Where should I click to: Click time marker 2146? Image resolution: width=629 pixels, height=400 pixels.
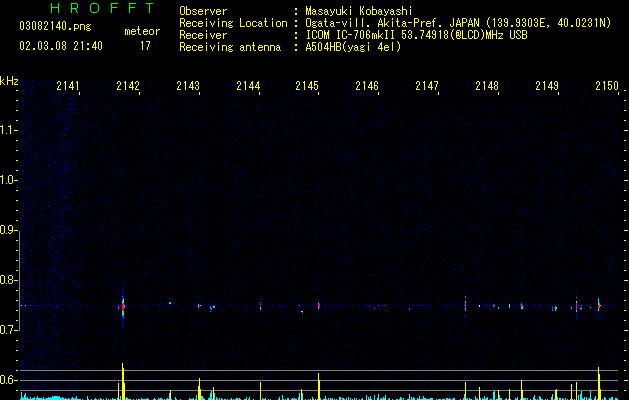pos(367,86)
